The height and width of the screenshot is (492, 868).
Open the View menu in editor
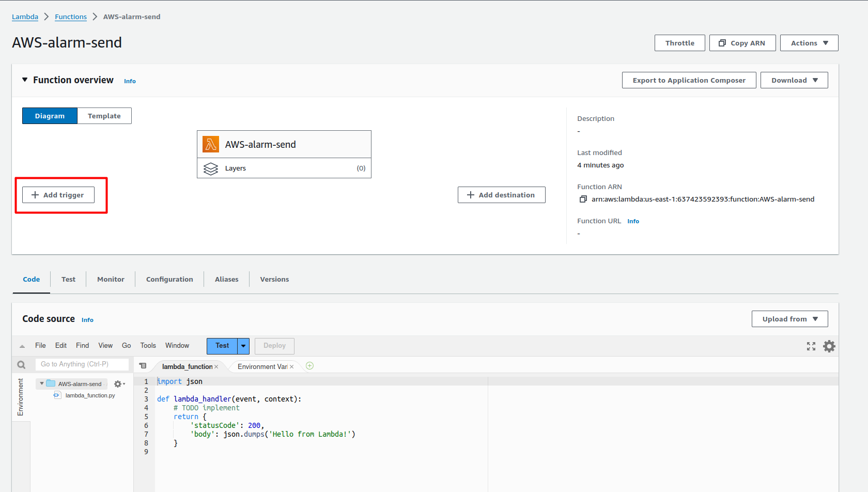pyautogui.click(x=105, y=346)
